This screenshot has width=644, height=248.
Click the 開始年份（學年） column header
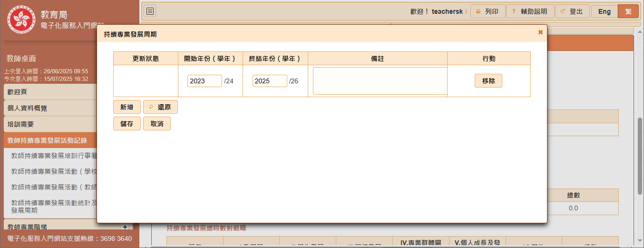pos(210,59)
